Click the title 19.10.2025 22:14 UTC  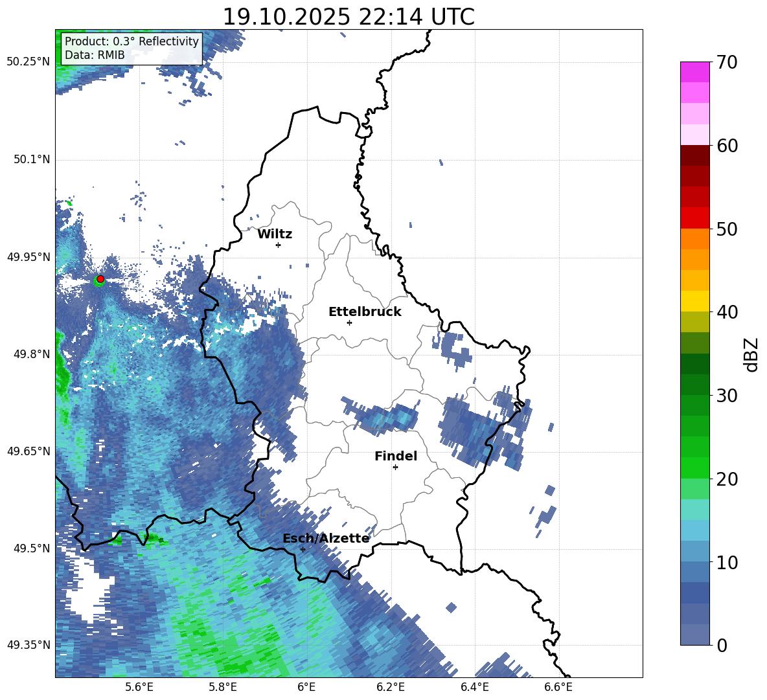(349, 17)
